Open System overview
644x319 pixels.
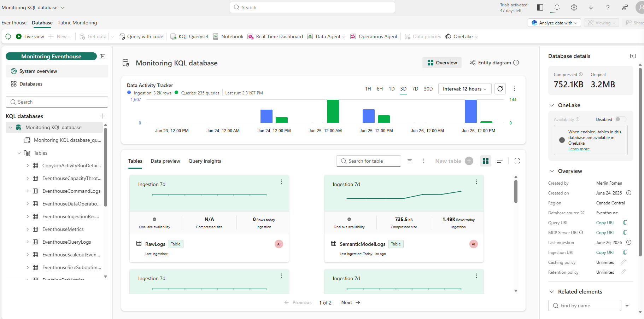click(57, 71)
